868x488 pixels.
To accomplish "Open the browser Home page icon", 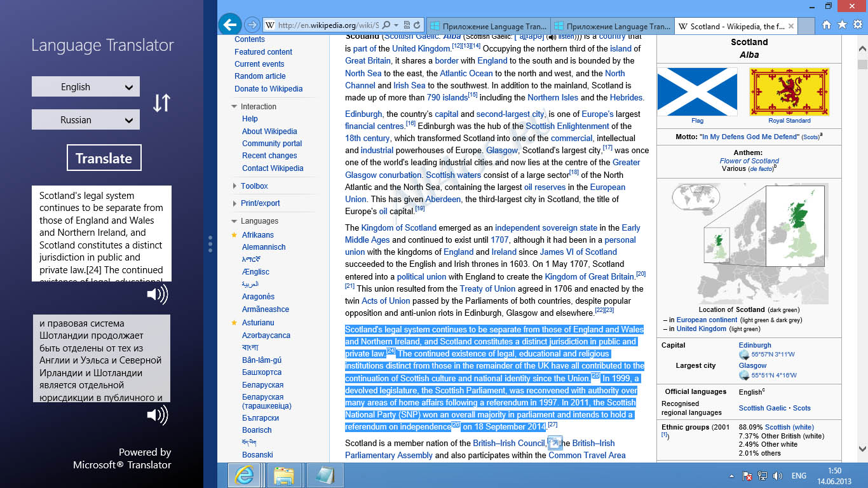I will 827,25.
